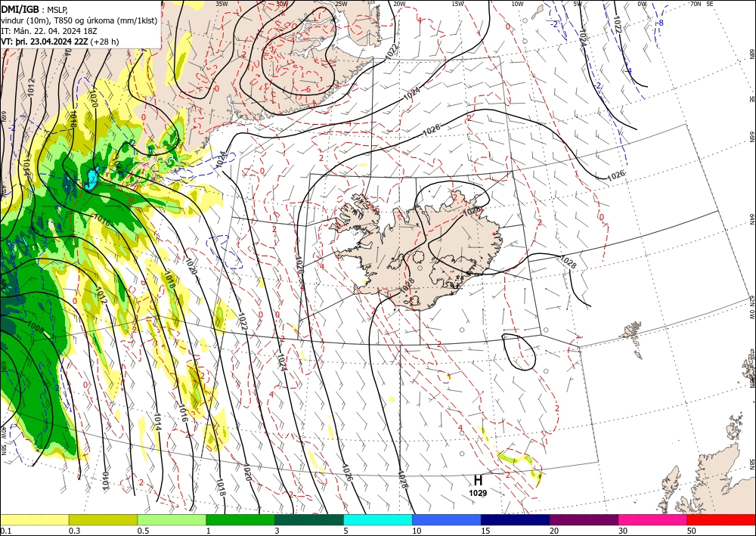Click the olive 0.3 mm legend swatch

click(103, 519)
